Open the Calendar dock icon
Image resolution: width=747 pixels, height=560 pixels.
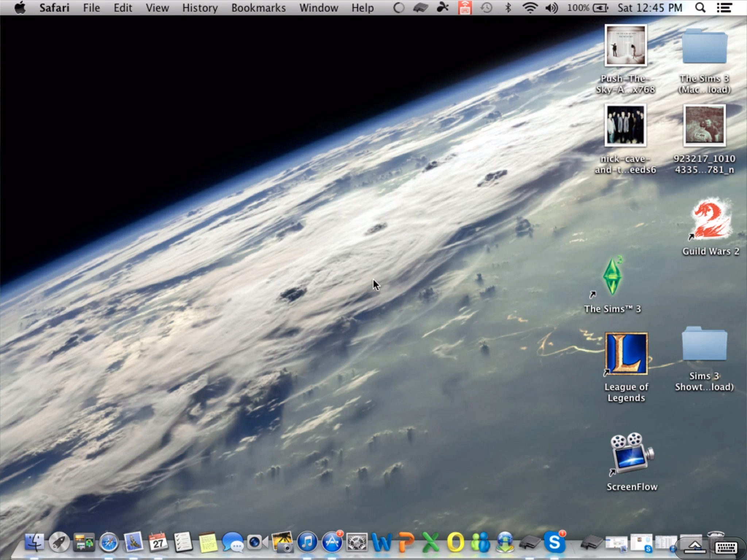[x=158, y=542]
